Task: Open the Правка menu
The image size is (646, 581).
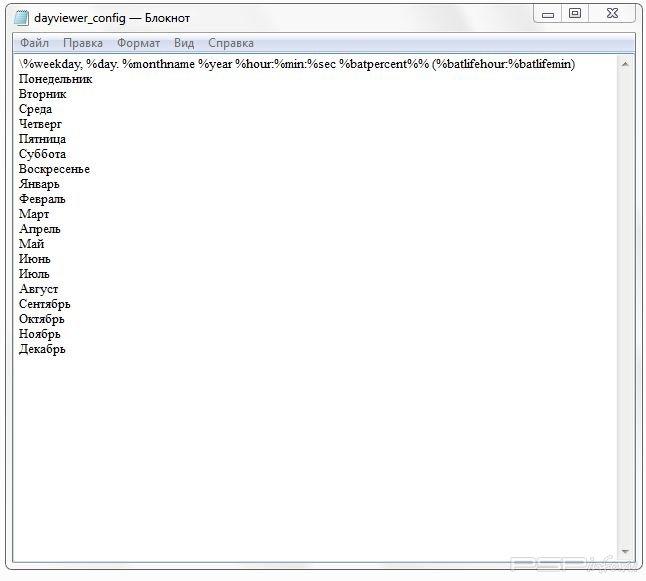Action: click(x=83, y=43)
